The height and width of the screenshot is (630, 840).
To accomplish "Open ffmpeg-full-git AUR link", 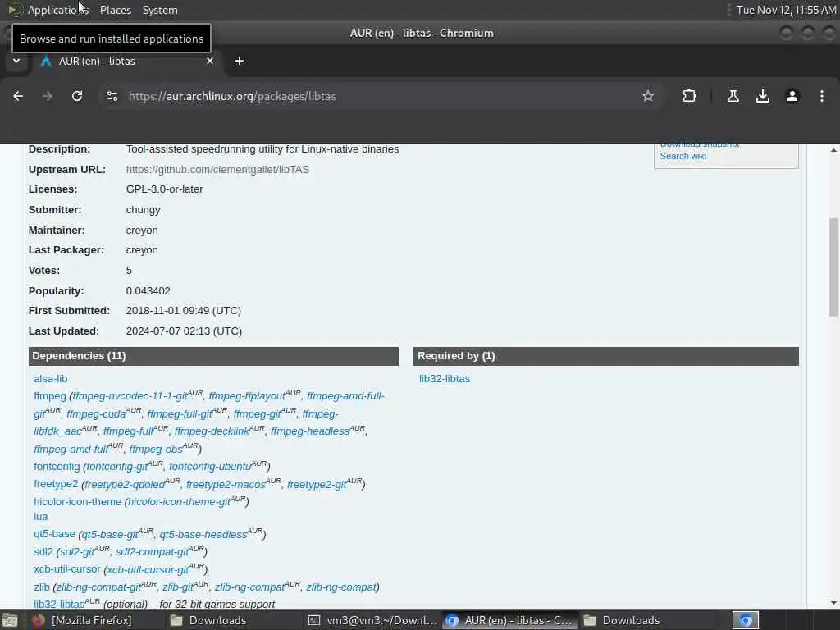I will click(180, 414).
